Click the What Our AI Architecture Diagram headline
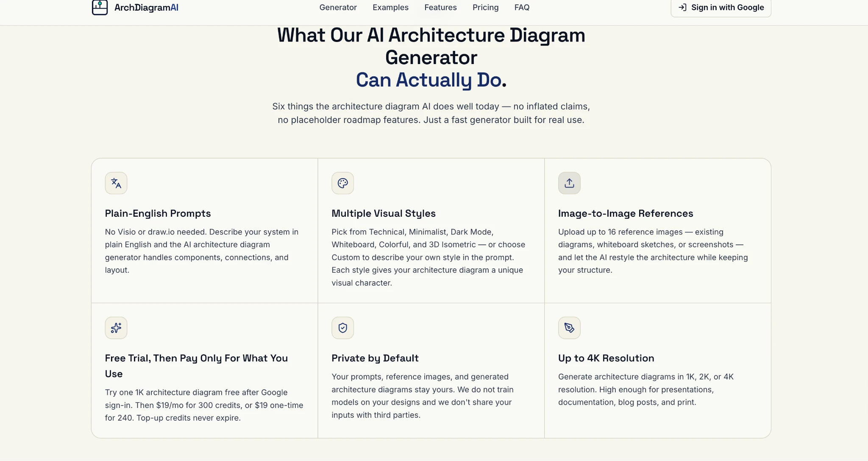This screenshot has width=868, height=461. pyautogui.click(x=431, y=46)
